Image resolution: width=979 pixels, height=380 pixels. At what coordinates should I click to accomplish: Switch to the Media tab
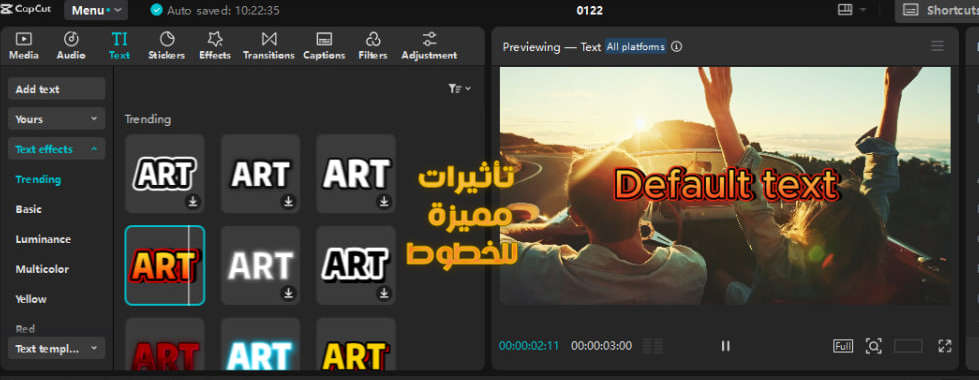point(24,46)
